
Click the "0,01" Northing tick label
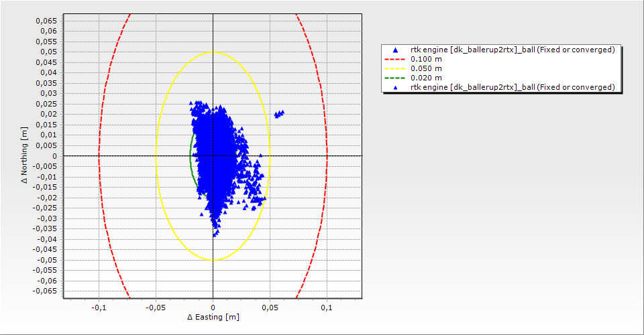tap(48, 135)
